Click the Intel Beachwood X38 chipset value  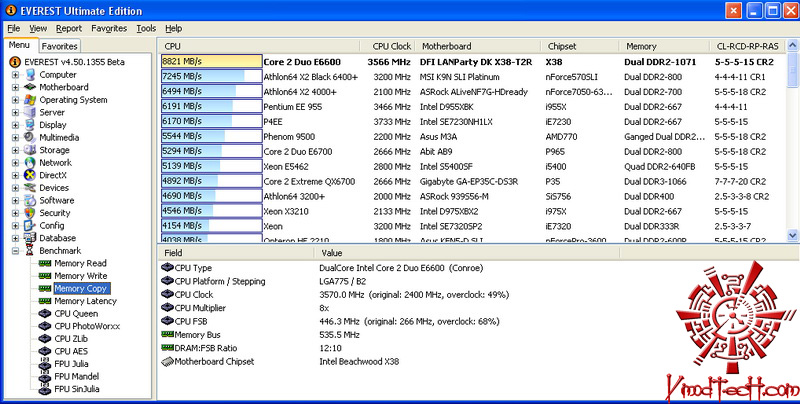pos(359,361)
